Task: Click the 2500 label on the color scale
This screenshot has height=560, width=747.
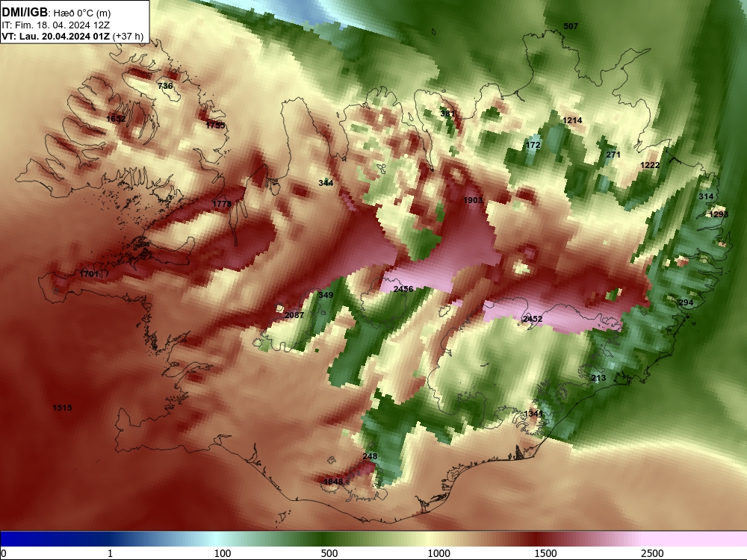Action: 652,553
